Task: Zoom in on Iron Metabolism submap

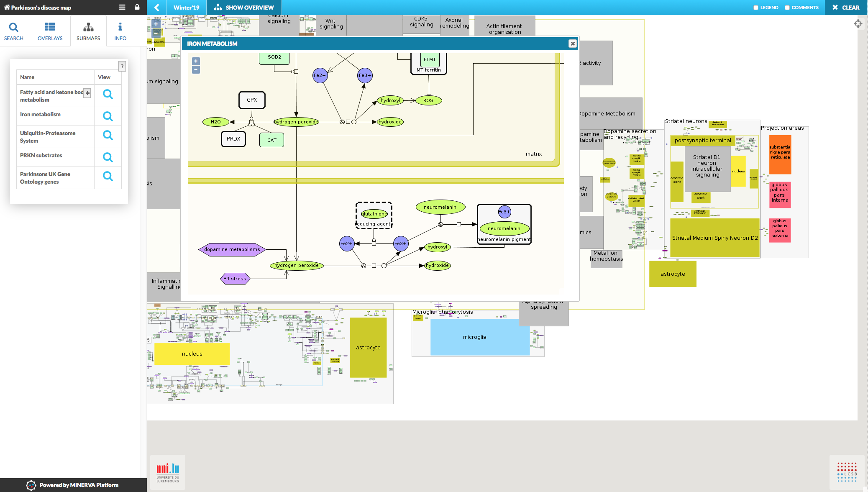Action: click(196, 61)
